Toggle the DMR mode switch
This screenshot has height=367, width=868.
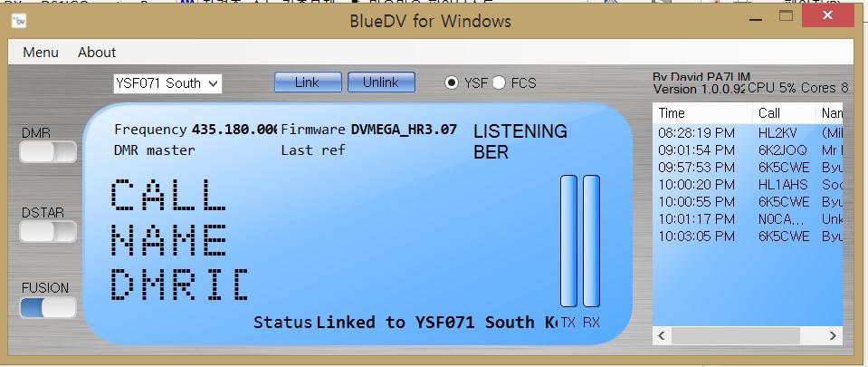(x=48, y=151)
